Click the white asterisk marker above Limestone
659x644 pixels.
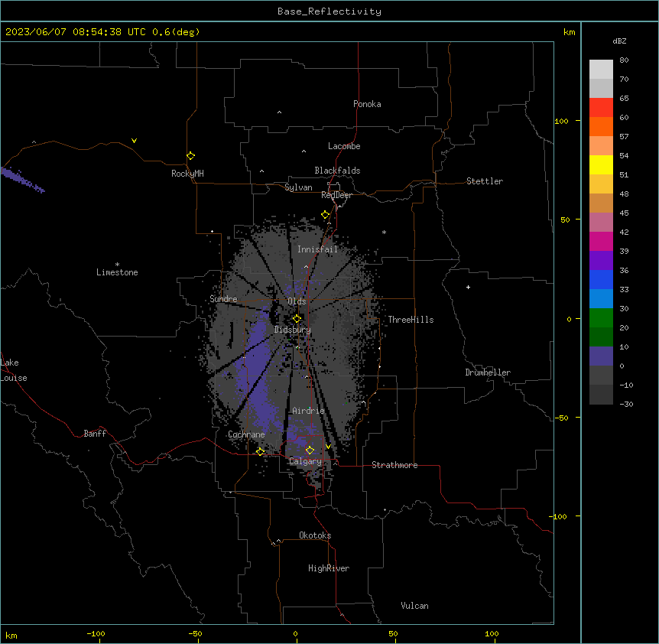click(x=117, y=265)
